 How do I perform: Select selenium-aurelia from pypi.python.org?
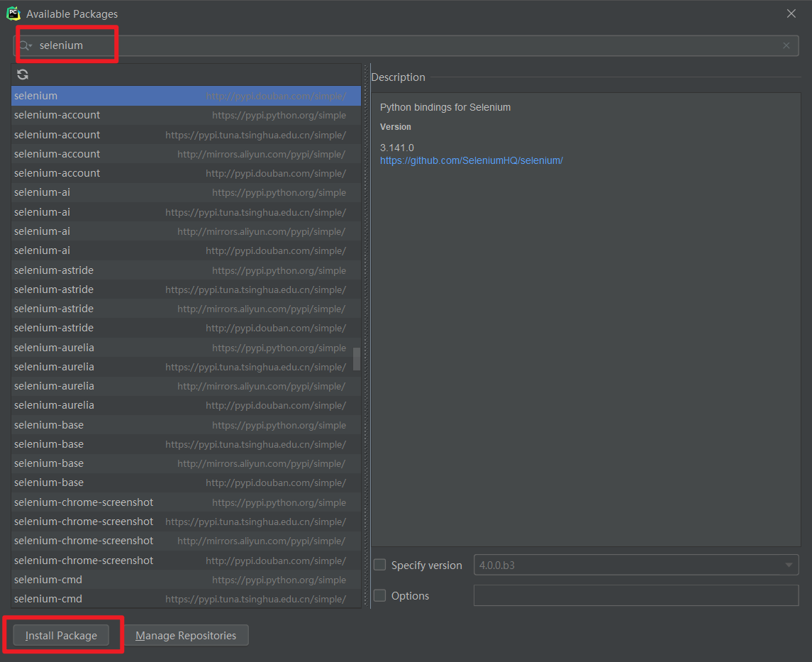186,347
